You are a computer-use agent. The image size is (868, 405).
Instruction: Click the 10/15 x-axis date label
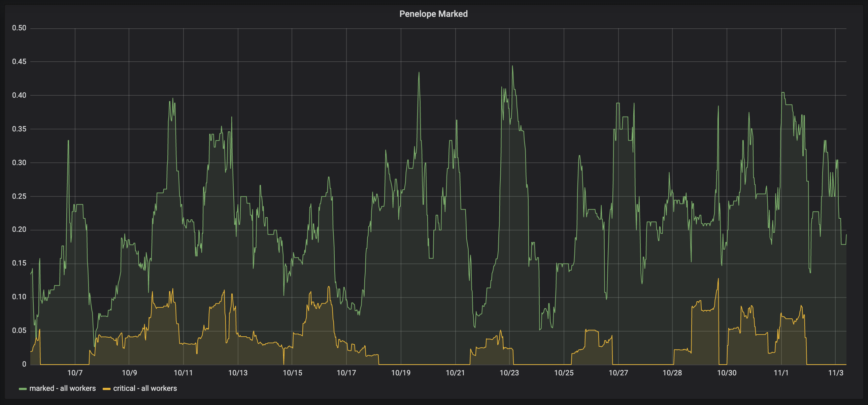pyautogui.click(x=292, y=373)
